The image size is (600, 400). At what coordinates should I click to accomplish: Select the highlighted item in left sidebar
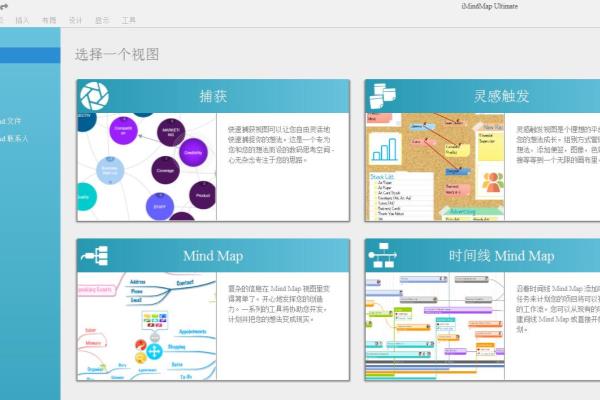[x=30, y=55]
